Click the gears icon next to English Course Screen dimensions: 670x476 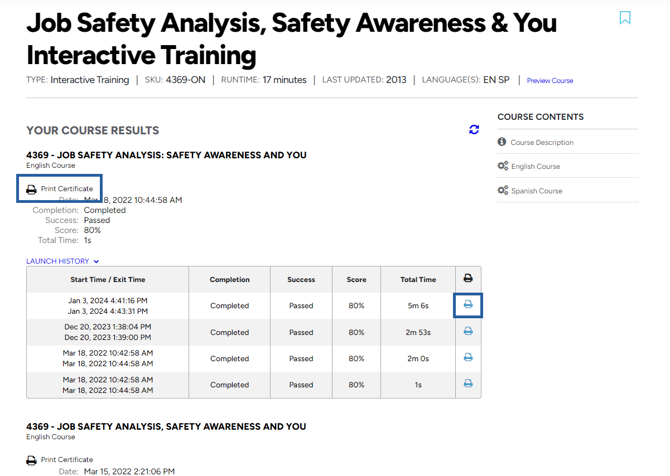[x=503, y=166]
